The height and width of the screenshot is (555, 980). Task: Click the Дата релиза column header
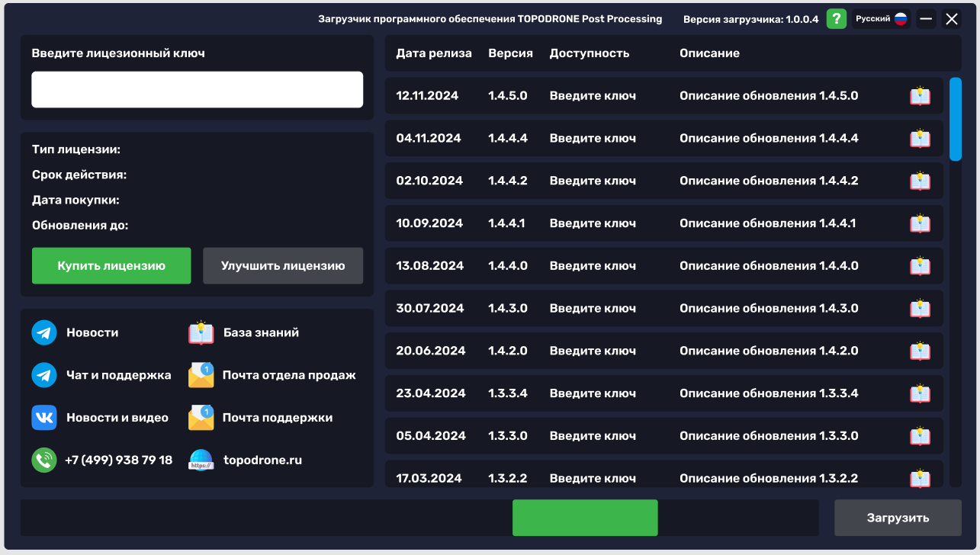click(434, 53)
